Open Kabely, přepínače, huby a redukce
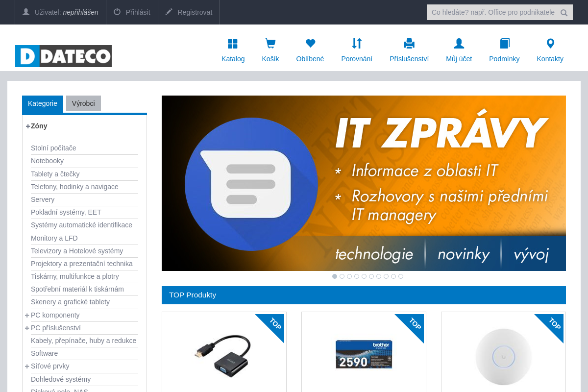Viewport: 588px width, 392px height. click(83, 341)
